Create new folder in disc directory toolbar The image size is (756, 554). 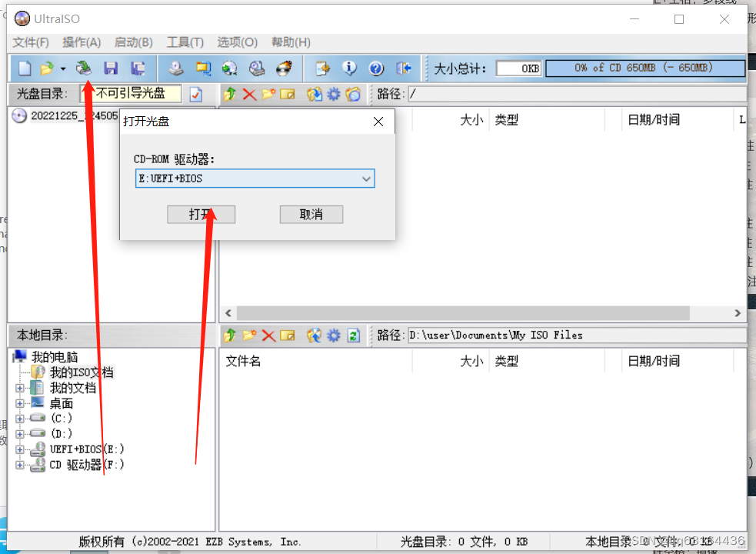pos(268,94)
